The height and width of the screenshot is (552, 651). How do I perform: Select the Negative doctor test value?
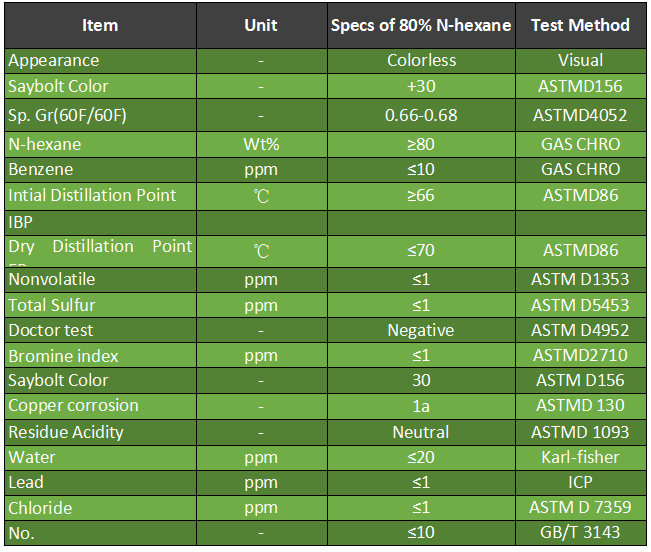pos(421,330)
